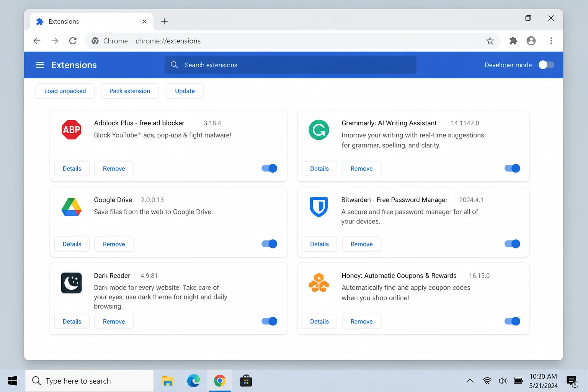Click the Windows taskbar search box
Viewport: 588px width, 392px height.
pos(90,381)
